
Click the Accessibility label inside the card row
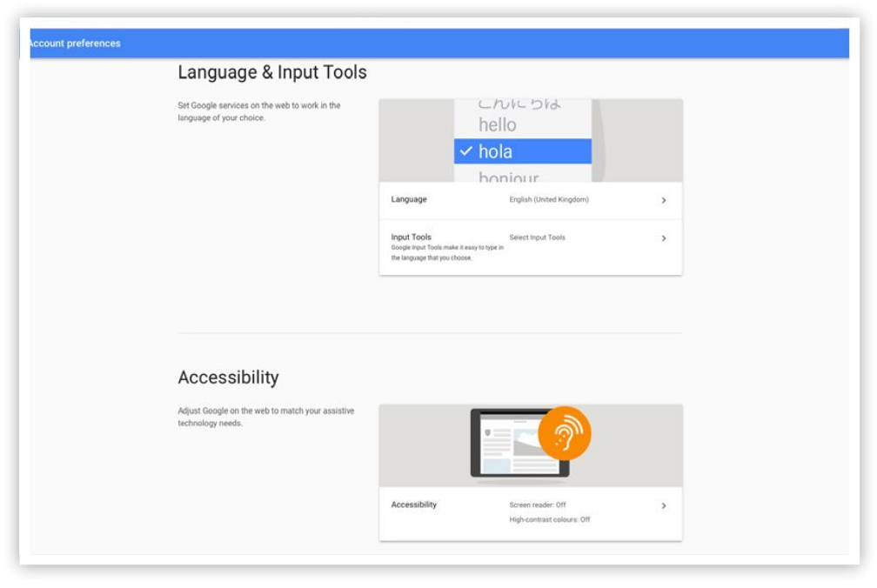click(x=414, y=505)
